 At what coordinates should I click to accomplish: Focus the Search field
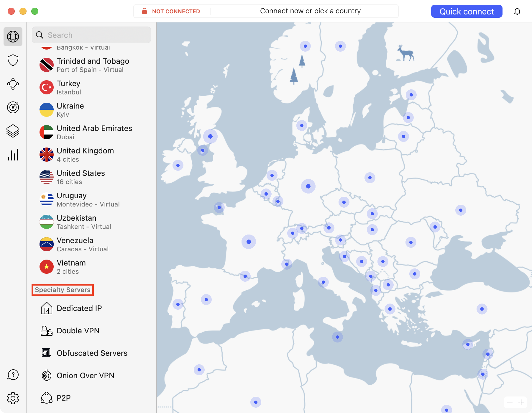tap(91, 35)
